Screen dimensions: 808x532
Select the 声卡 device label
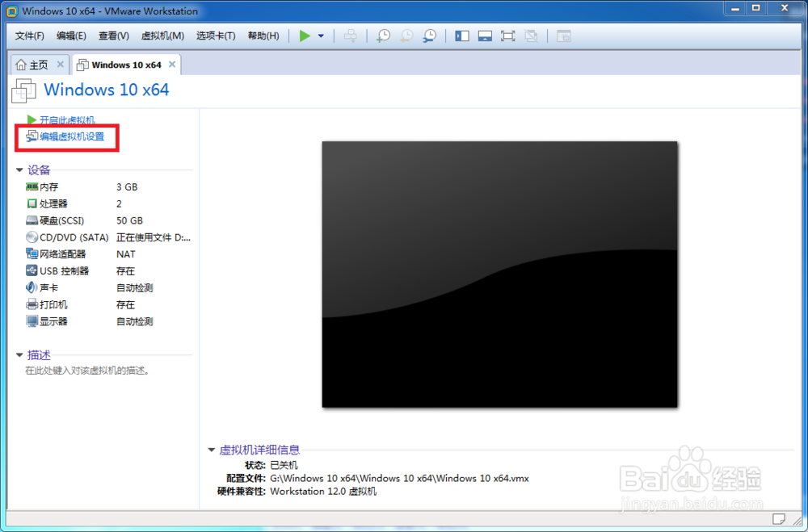pyautogui.click(x=49, y=288)
